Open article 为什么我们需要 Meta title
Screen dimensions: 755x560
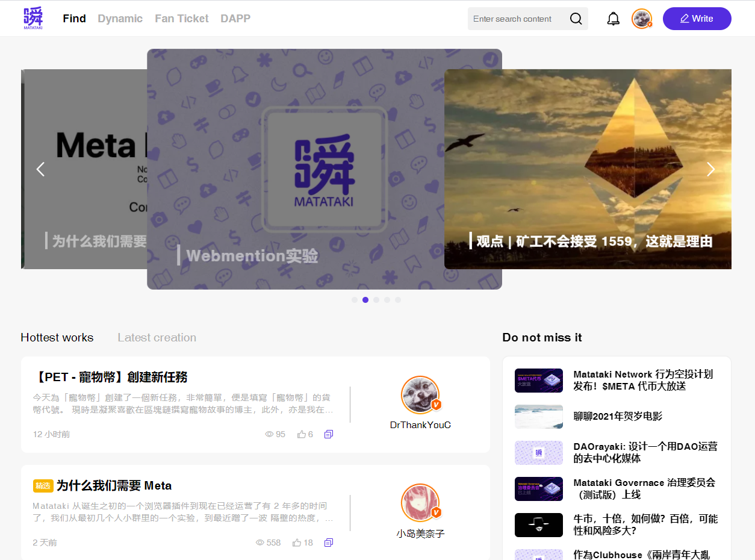[x=114, y=485]
